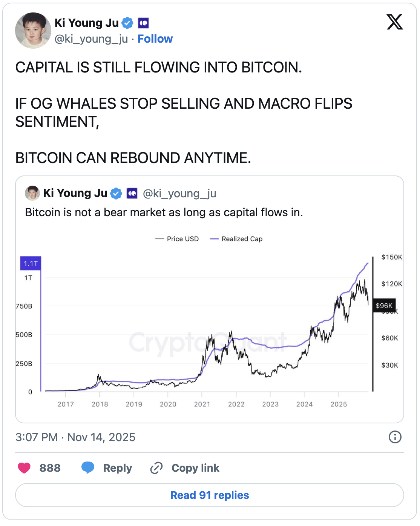Image resolution: width=420 pixels, height=526 pixels.
Task: Click the reply speech bubble icon
Action: pyautogui.click(x=88, y=468)
